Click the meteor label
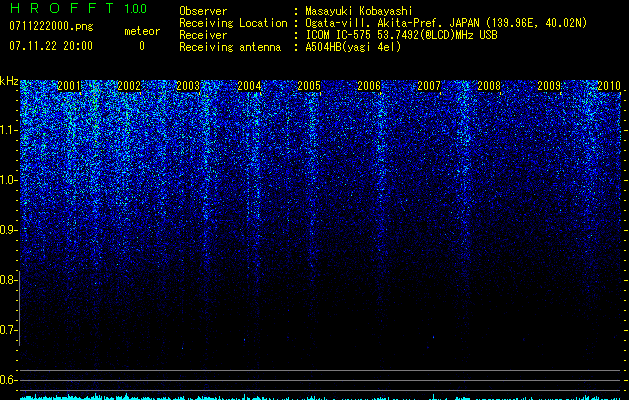This screenshot has height=400, width=629. tap(142, 31)
